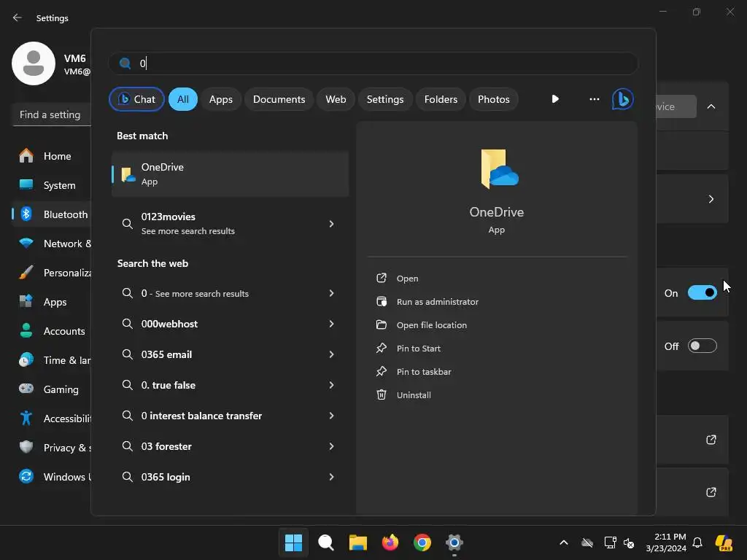The image size is (747, 560).
Task: Switch to Settings gear icon in taskbar
Action: (x=454, y=542)
